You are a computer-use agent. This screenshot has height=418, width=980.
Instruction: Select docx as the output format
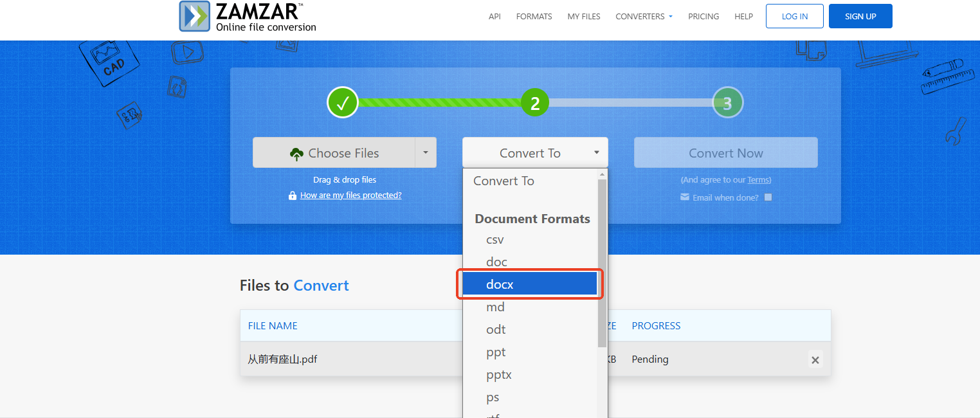point(529,284)
